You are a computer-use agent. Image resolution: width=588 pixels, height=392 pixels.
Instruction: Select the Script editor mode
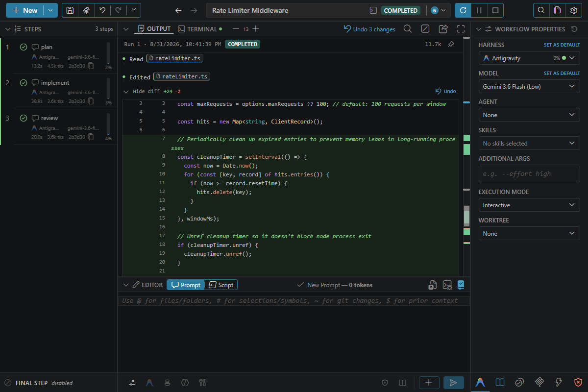[x=221, y=285]
